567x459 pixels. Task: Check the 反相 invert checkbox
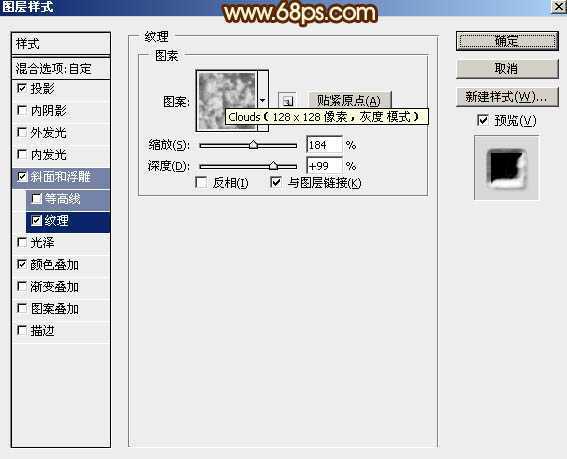(201, 182)
